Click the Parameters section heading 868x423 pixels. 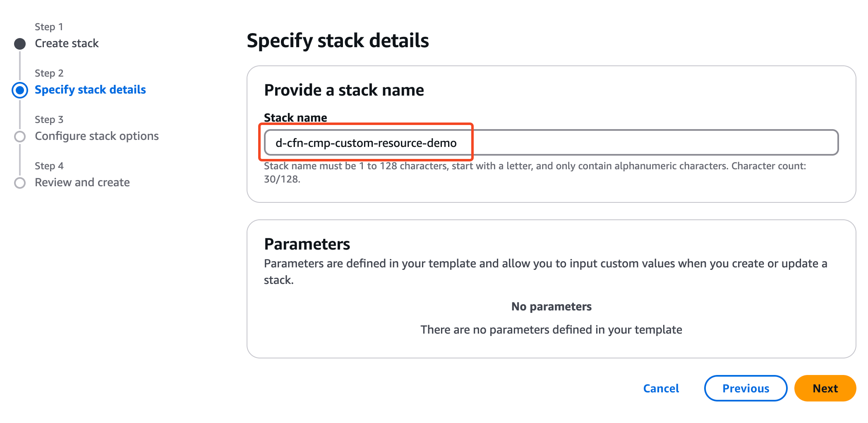click(307, 244)
